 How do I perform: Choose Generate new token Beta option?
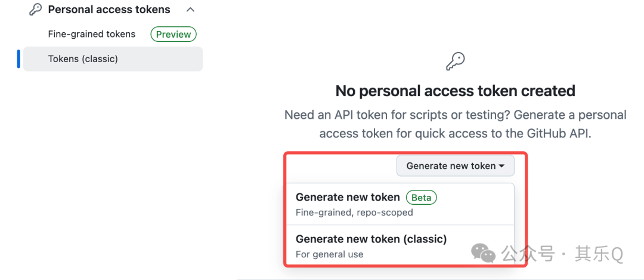[400, 204]
